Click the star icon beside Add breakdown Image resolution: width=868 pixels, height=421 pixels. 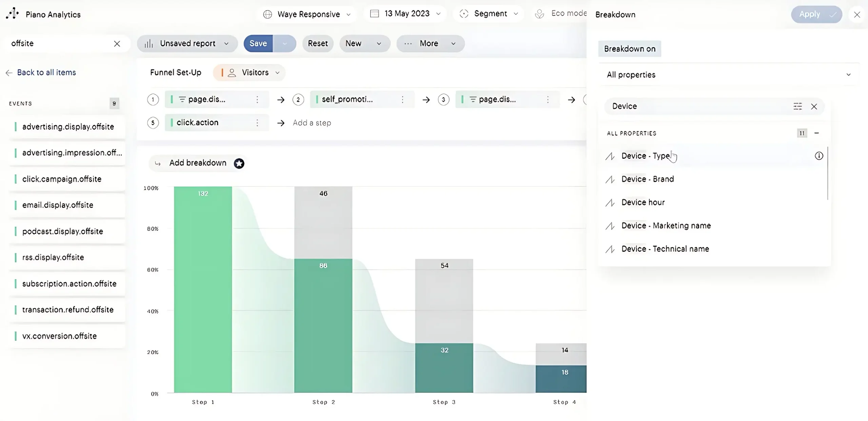click(x=239, y=163)
